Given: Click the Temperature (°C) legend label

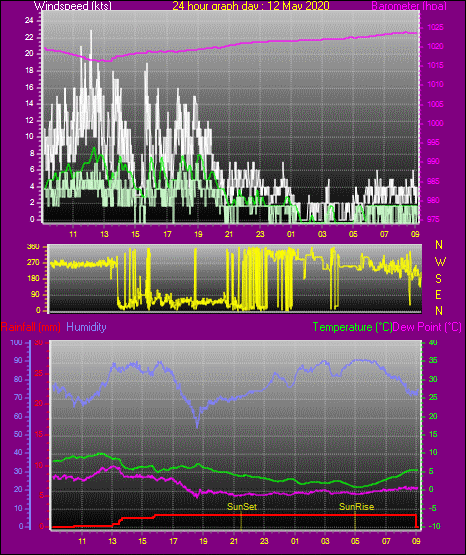Looking at the screenshot, I should point(352,327).
